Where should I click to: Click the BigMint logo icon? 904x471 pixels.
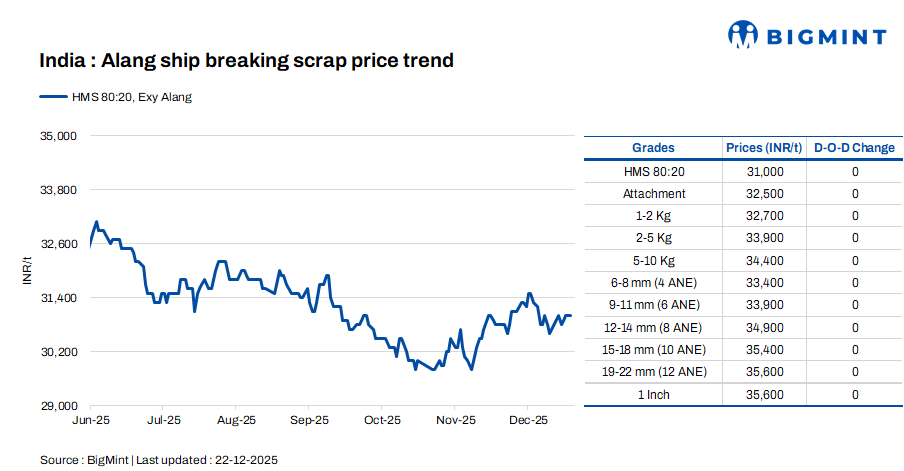(x=741, y=35)
